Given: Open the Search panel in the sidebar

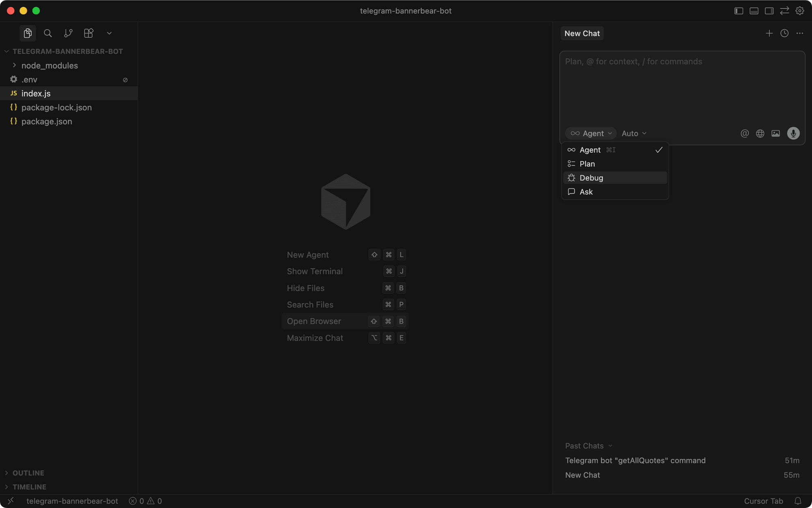Looking at the screenshot, I should point(48,33).
